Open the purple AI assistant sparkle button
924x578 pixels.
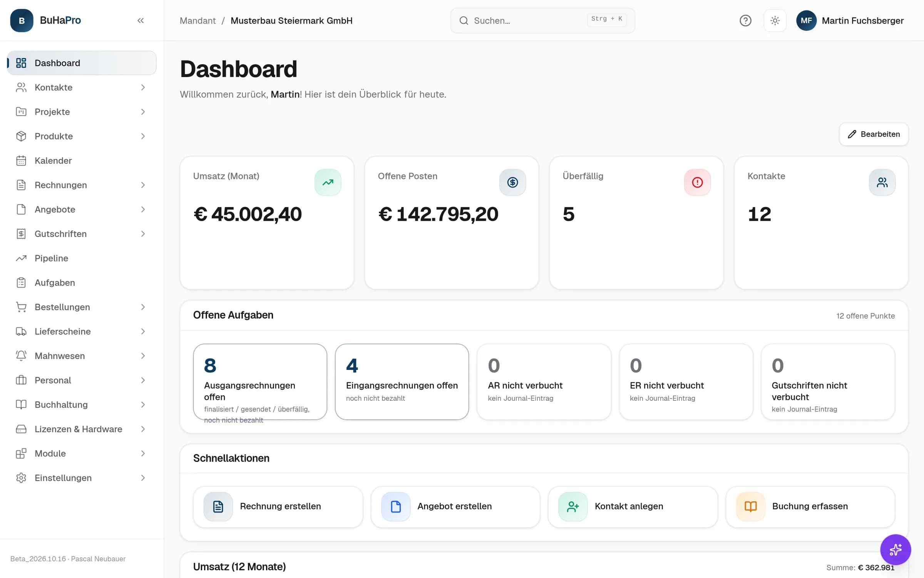coord(896,549)
